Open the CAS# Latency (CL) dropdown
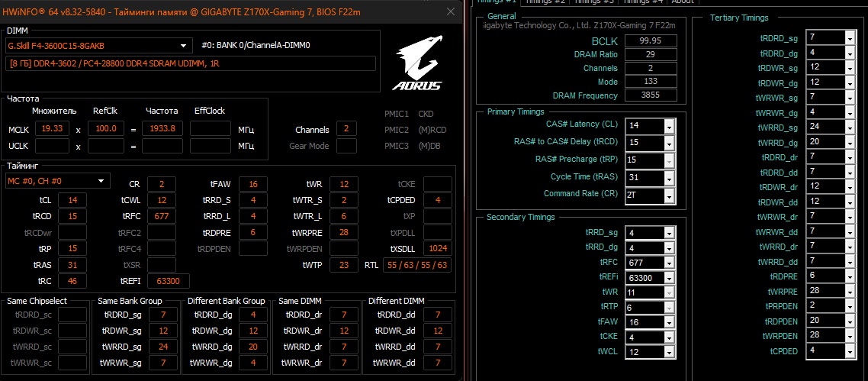Viewport: 868px width, 381px height. point(669,126)
